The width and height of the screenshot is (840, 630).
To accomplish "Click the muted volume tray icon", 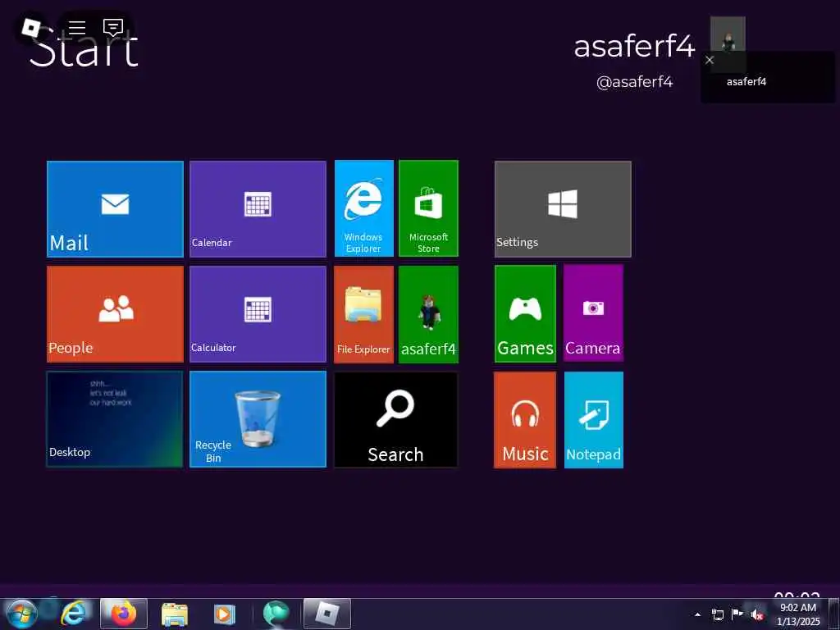I will point(757,614).
